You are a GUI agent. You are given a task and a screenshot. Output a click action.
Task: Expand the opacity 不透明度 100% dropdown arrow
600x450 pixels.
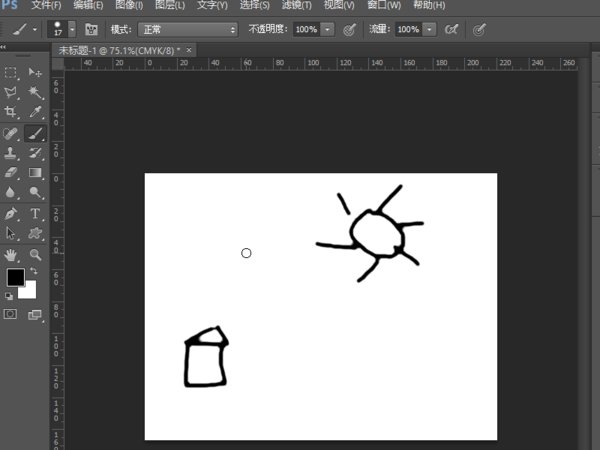coord(328,30)
